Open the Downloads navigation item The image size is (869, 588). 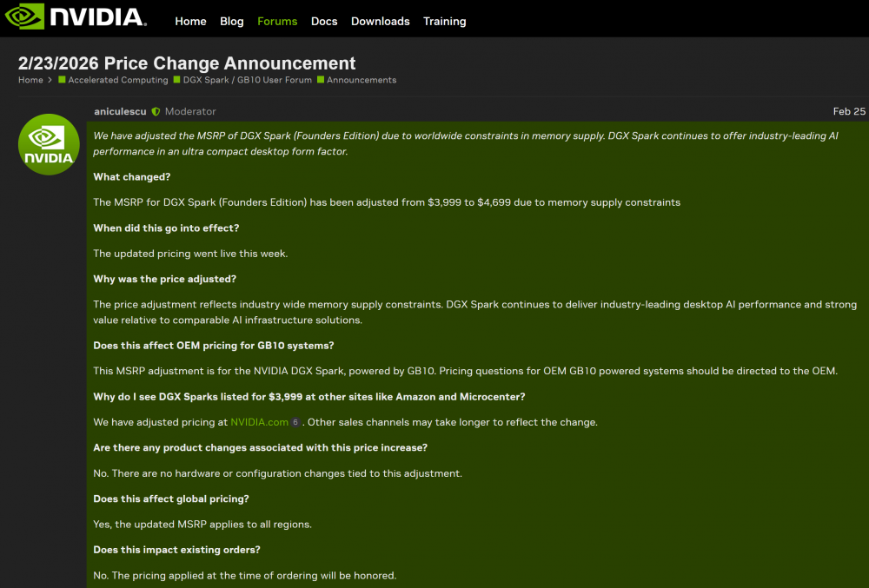[380, 21]
